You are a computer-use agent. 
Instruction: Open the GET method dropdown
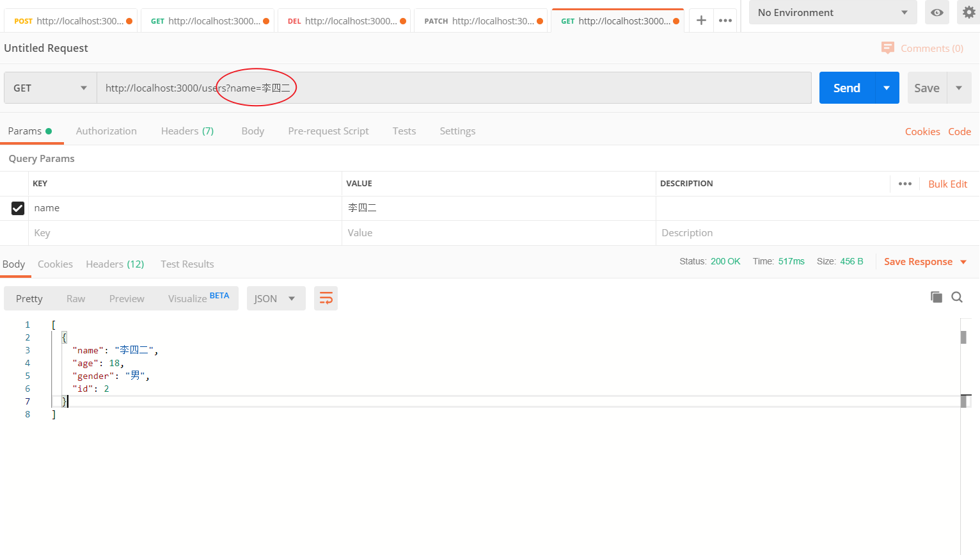[x=51, y=88]
